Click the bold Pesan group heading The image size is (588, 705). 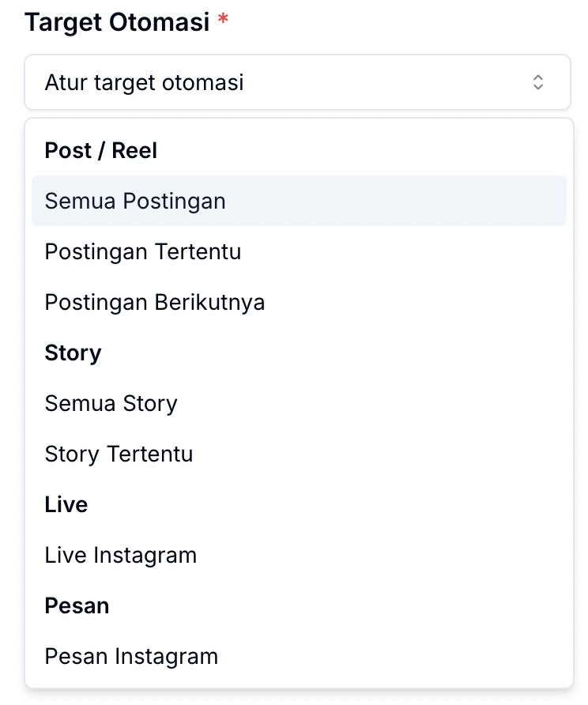[x=77, y=605]
